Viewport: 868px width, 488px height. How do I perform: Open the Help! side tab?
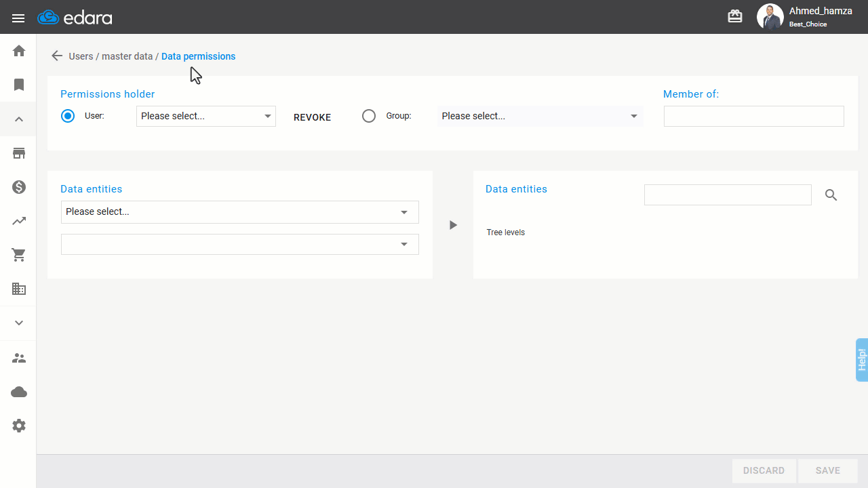point(862,359)
